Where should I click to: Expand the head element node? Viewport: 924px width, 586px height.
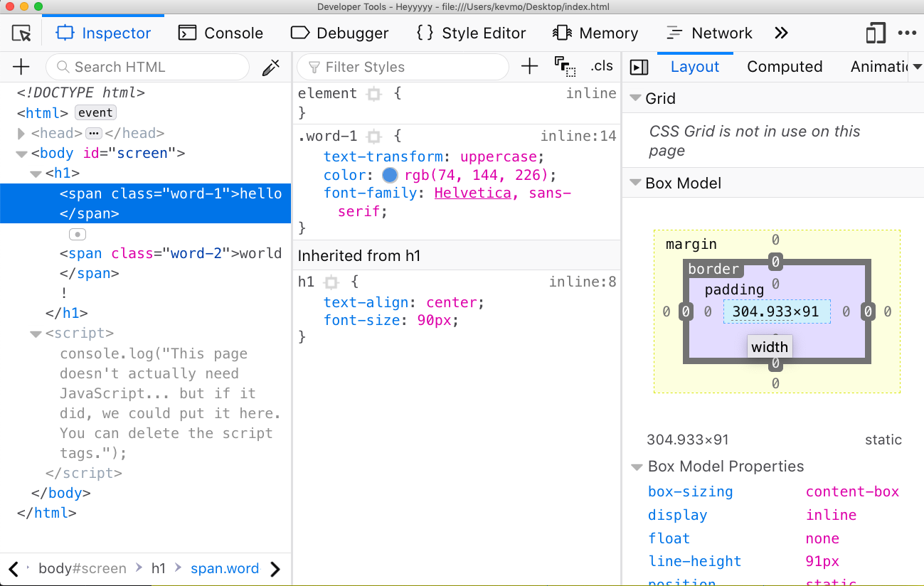tap(22, 133)
